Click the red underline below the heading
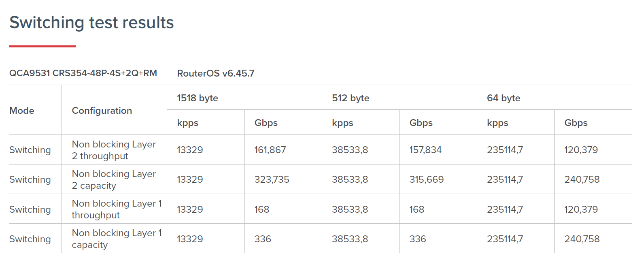 pyautogui.click(x=43, y=46)
